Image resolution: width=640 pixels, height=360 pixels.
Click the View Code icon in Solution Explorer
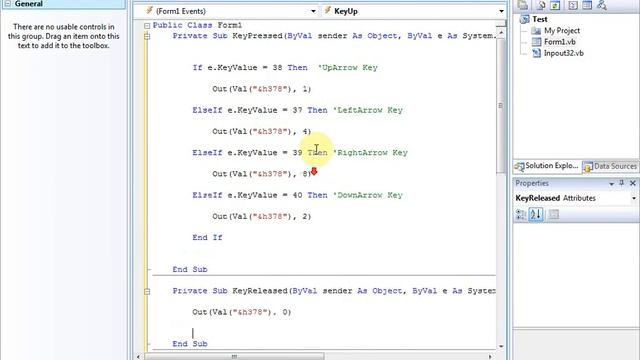(573, 5)
